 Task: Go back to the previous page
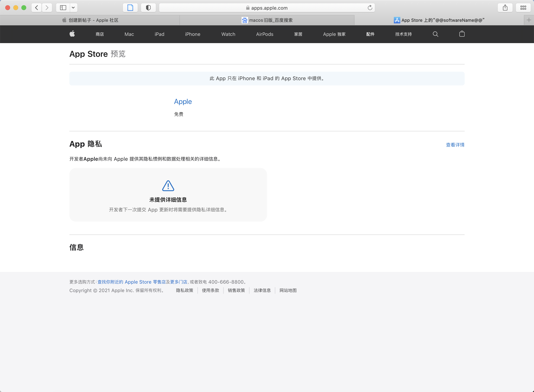click(37, 8)
